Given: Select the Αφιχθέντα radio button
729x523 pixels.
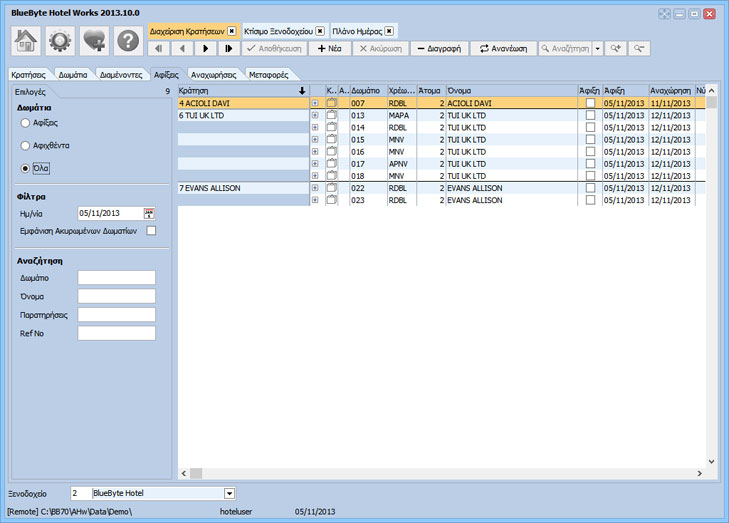Looking at the screenshot, I should point(25,146).
